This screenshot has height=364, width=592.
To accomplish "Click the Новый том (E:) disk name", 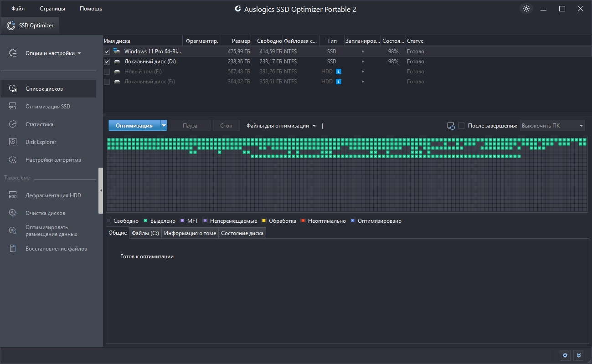I will [x=143, y=72].
